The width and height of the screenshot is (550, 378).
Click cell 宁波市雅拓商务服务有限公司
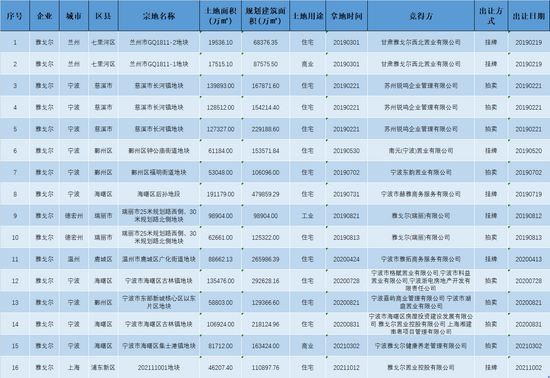pyautogui.click(x=421, y=259)
